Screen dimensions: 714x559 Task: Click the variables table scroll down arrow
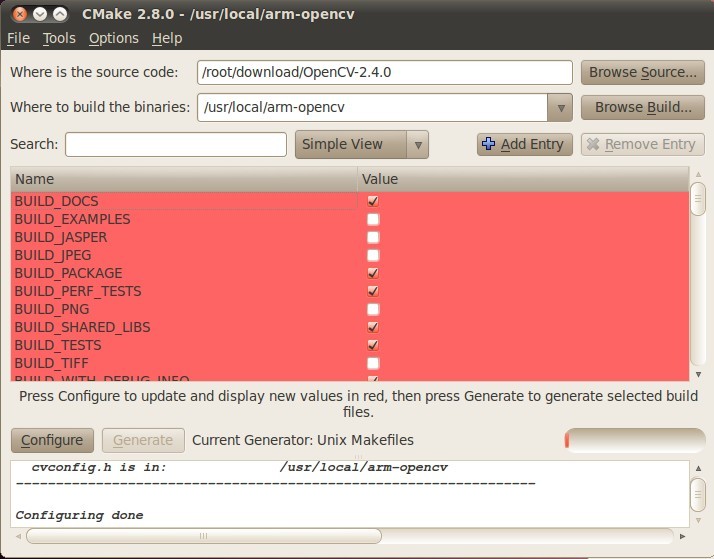(x=698, y=374)
